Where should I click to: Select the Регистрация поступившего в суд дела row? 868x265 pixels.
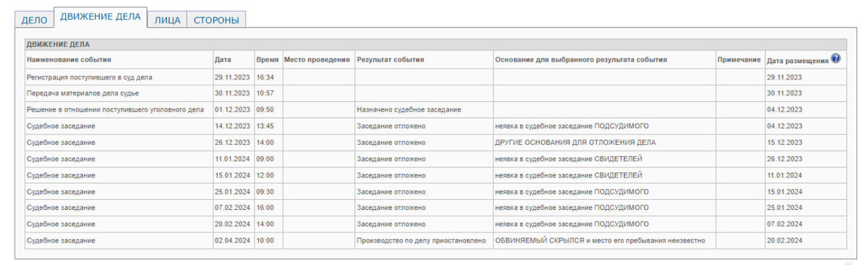click(x=435, y=77)
